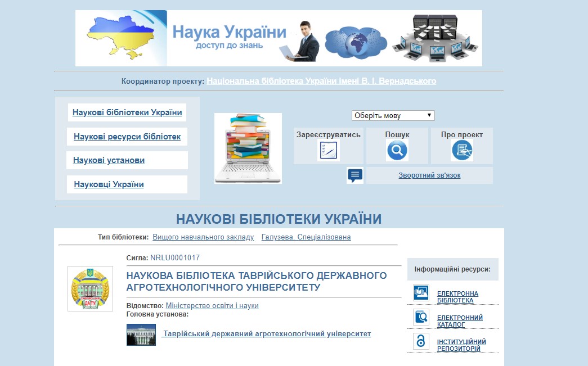Click the Інституційний репозиторій open-access icon
This screenshot has width=588, height=366.
pos(421,341)
